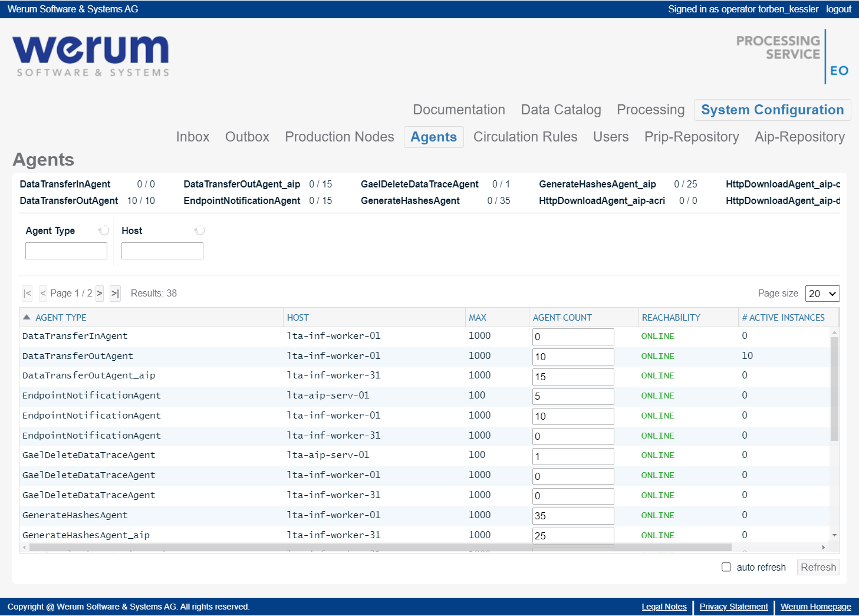Screen dimensions: 859x616
Task: Click MAX value 100 for GaelDeleteDataTraceAgent
Action: click(477, 454)
